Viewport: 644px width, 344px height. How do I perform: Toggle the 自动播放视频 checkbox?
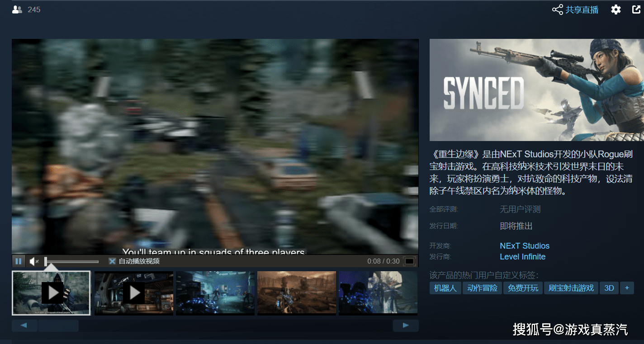pos(112,261)
